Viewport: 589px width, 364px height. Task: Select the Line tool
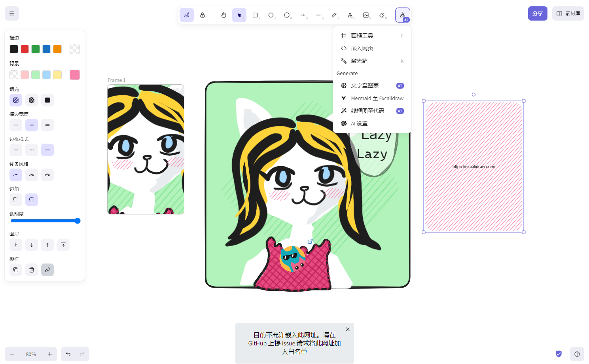pyautogui.click(x=318, y=15)
